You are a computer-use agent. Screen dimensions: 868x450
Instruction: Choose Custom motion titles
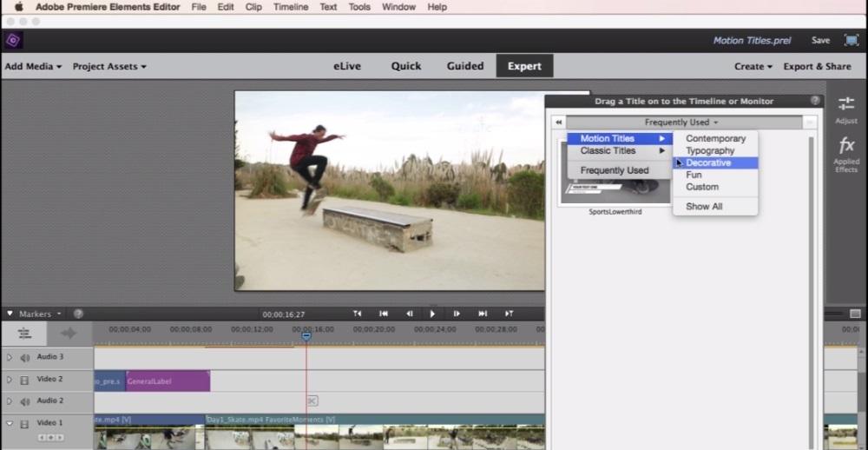pyautogui.click(x=715, y=188)
